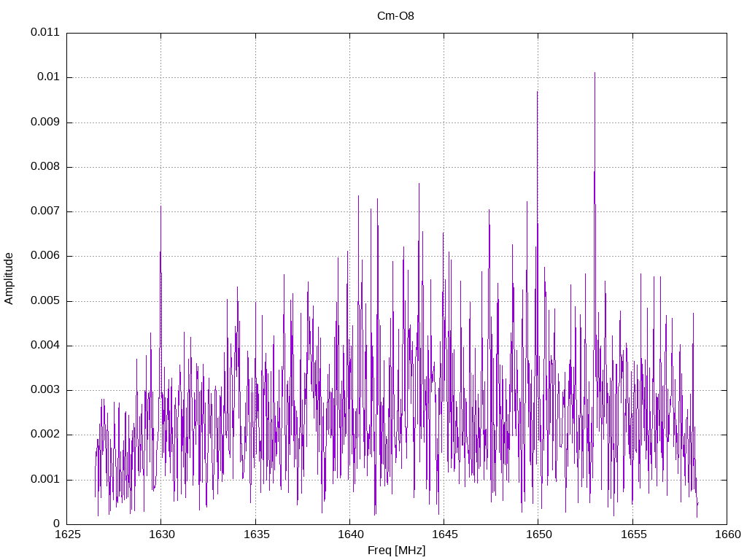Click x-axis tick label 1645
Viewport: 747px width, 560px height.
click(x=445, y=534)
